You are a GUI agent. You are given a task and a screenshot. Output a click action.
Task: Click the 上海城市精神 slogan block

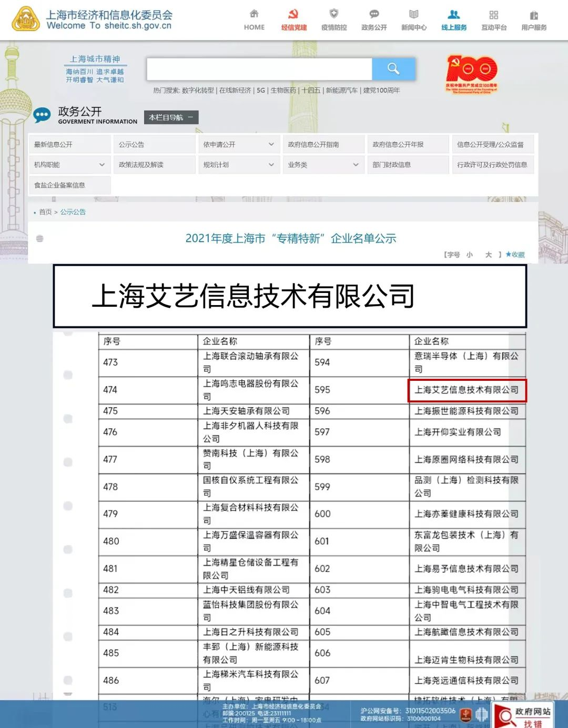click(x=95, y=69)
